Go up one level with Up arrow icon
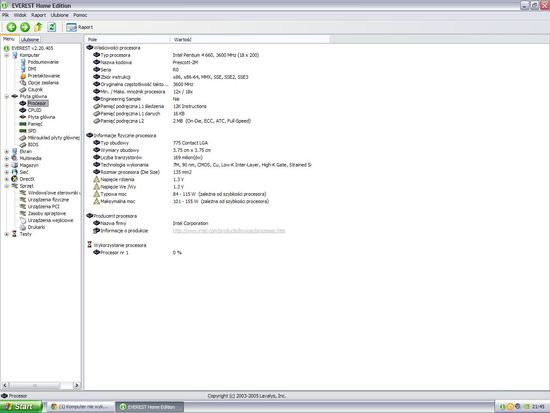This screenshot has width=550, height=413. [38, 27]
